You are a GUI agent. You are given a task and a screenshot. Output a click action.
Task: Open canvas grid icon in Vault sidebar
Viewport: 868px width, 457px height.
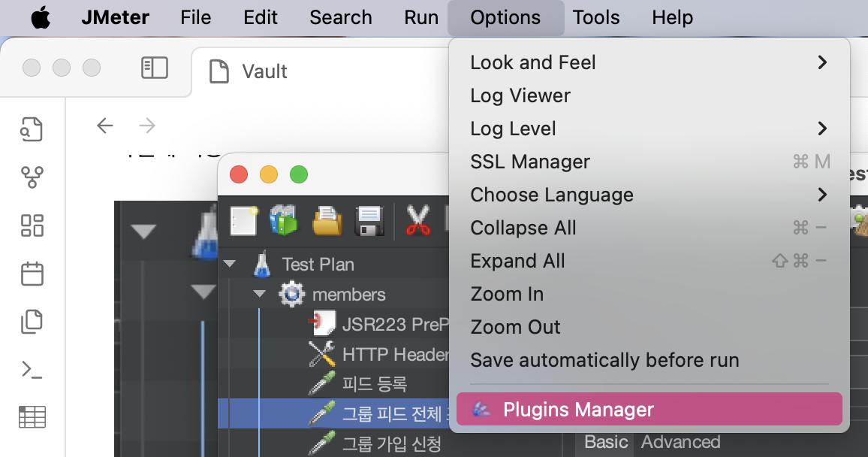tap(32, 225)
